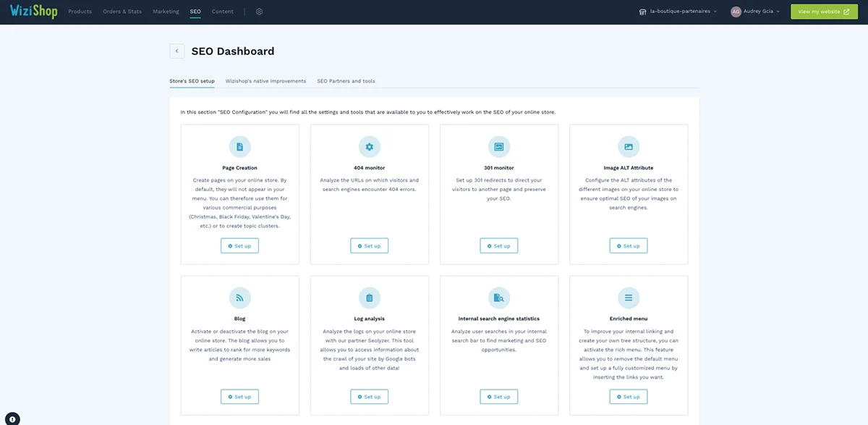Click the Image ALT Attribute picture icon
The height and width of the screenshot is (425, 868).
tap(629, 147)
